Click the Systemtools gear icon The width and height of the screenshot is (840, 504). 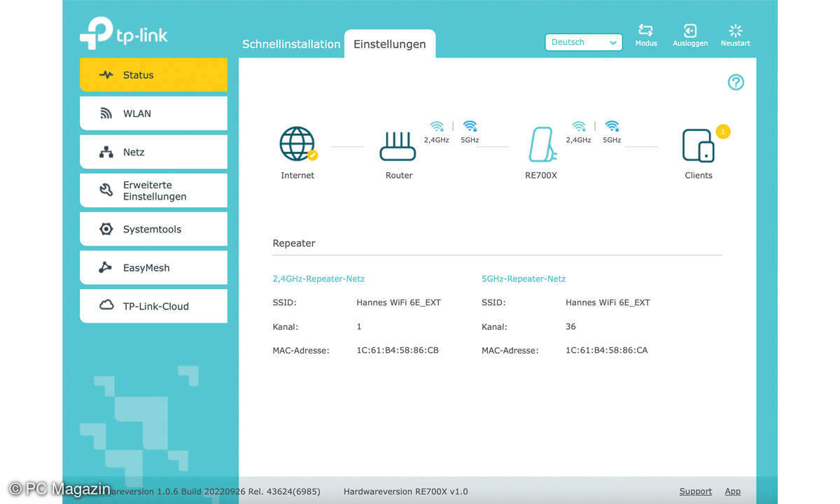tap(106, 229)
